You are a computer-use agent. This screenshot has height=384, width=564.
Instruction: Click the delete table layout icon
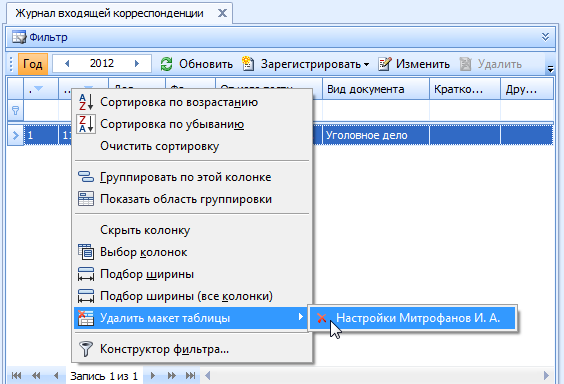coord(86,318)
